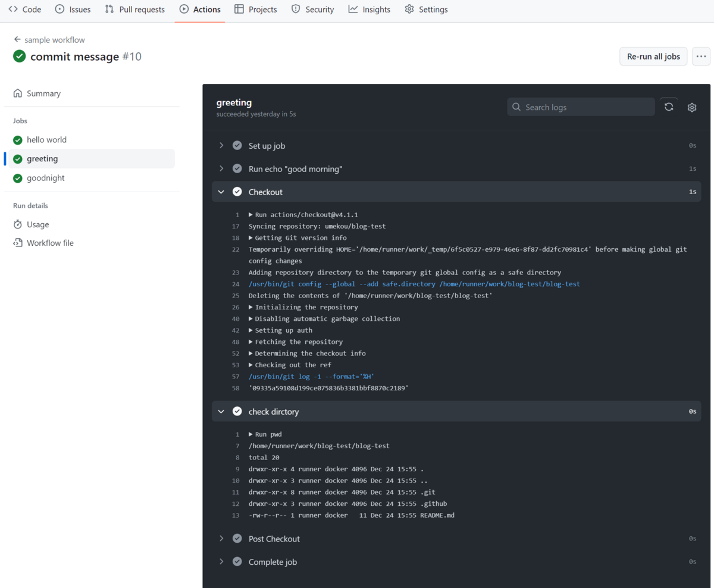Collapse the Checkout step

pyautogui.click(x=221, y=192)
